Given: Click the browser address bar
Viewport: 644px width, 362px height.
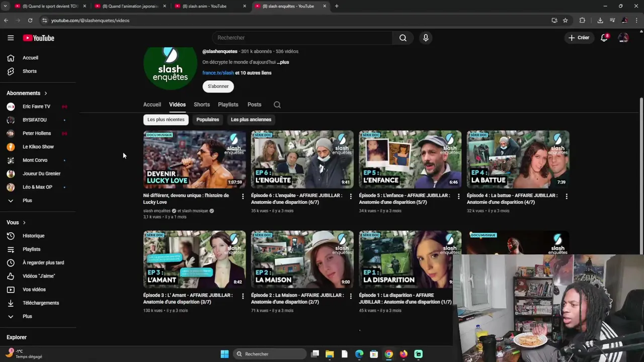Looking at the screenshot, I should (x=297, y=20).
